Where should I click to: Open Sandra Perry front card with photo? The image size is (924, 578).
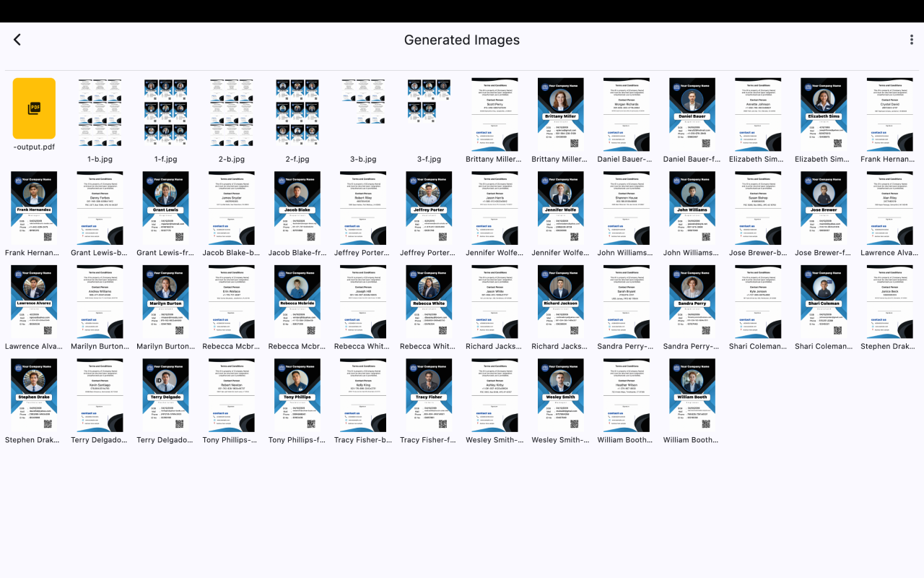[692, 302]
